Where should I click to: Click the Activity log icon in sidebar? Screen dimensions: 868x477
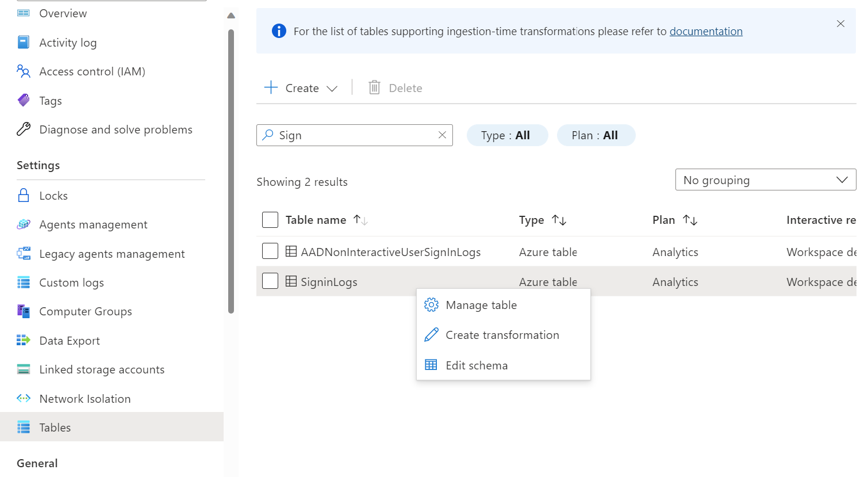coord(24,43)
